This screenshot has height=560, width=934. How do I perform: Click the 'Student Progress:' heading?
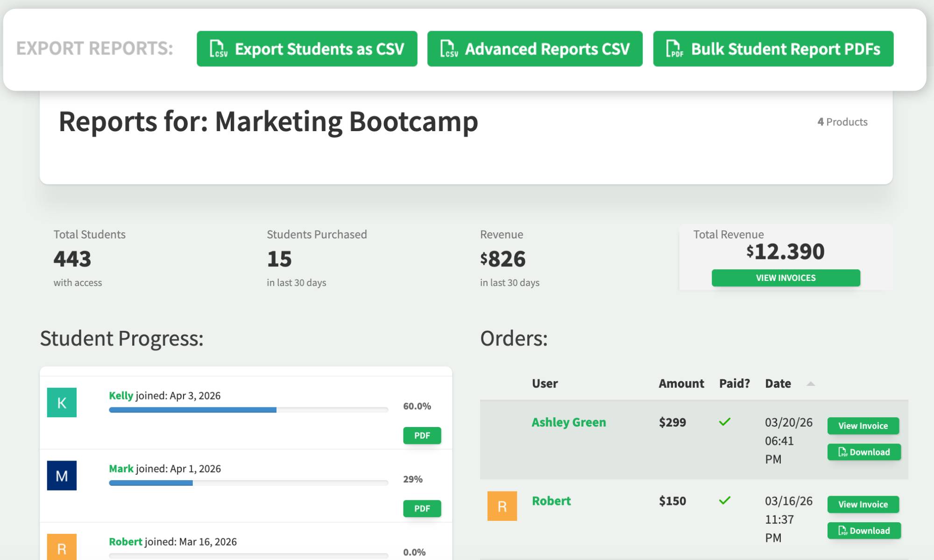tap(122, 338)
